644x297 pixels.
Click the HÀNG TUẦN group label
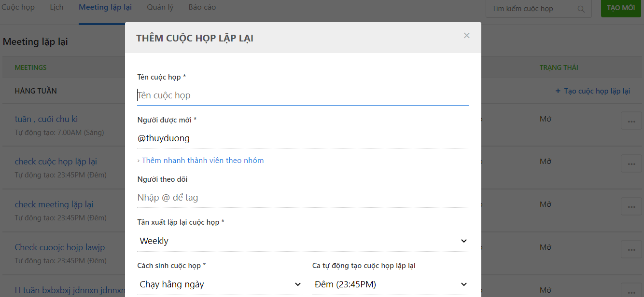tap(36, 91)
